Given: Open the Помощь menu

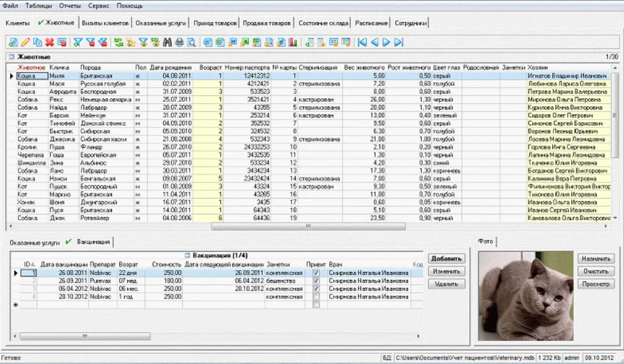Looking at the screenshot, I should pyautogui.click(x=130, y=6).
